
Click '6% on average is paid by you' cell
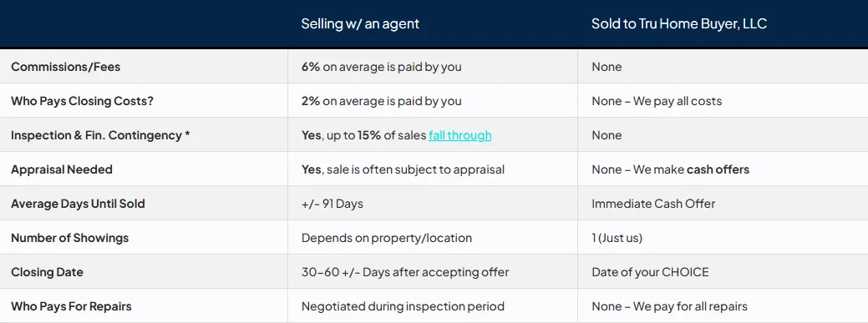click(382, 67)
